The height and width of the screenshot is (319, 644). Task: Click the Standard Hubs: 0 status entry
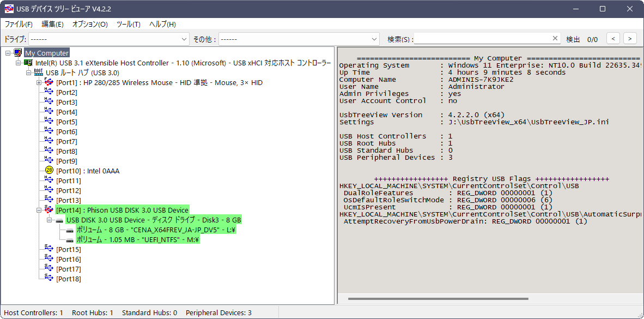click(149, 313)
